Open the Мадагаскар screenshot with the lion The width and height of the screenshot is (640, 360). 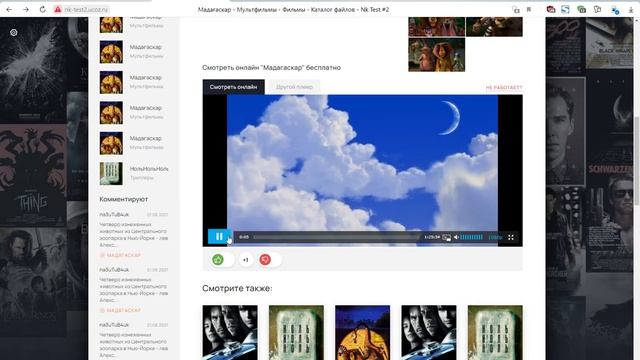[436, 55]
